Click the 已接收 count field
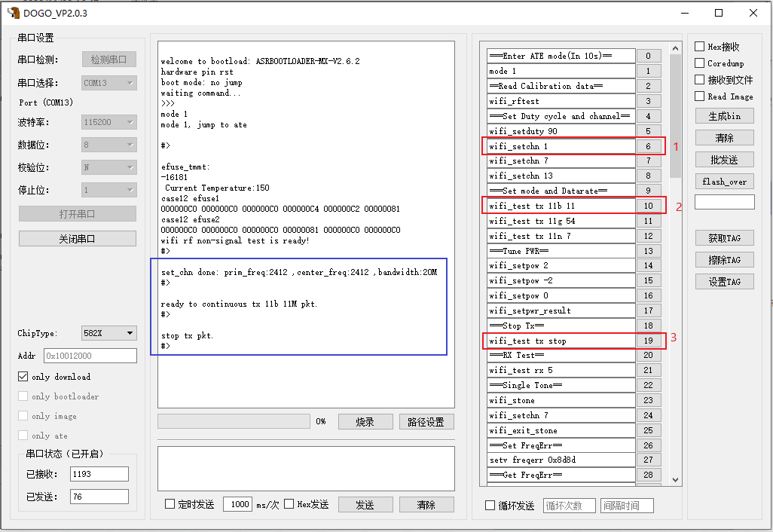Viewport: 773px width, 532px height. click(99, 474)
